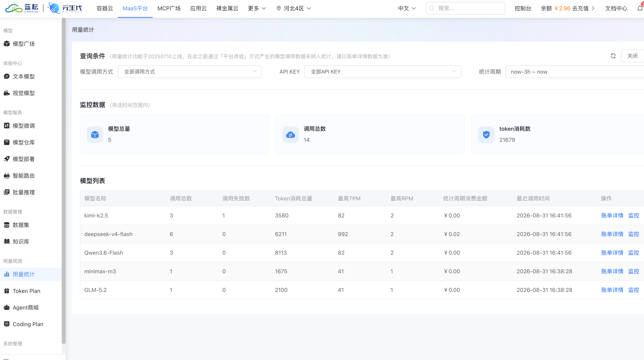Open the 统计周期 time range selector
This screenshot has height=360, width=644.
click(575, 72)
